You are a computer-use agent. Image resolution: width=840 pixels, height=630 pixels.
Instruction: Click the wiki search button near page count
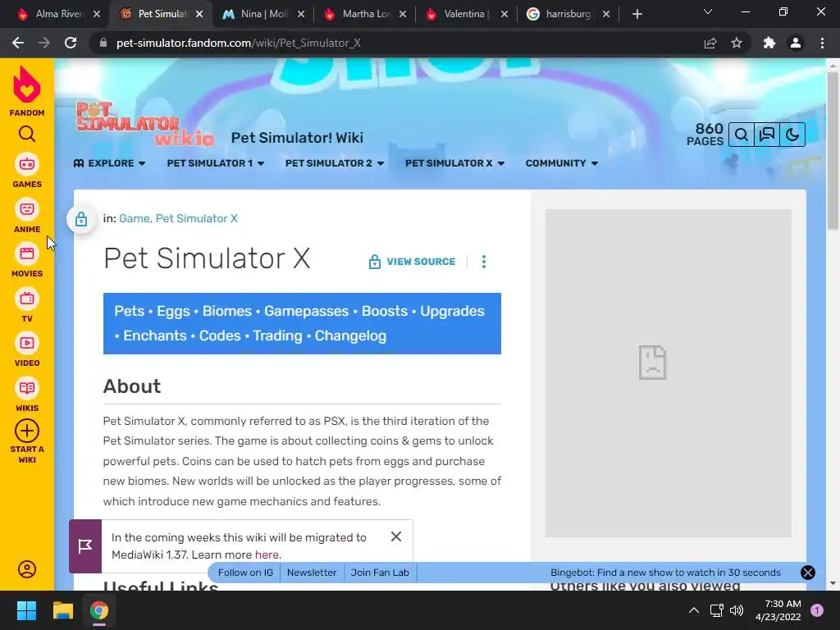[742, 135]
